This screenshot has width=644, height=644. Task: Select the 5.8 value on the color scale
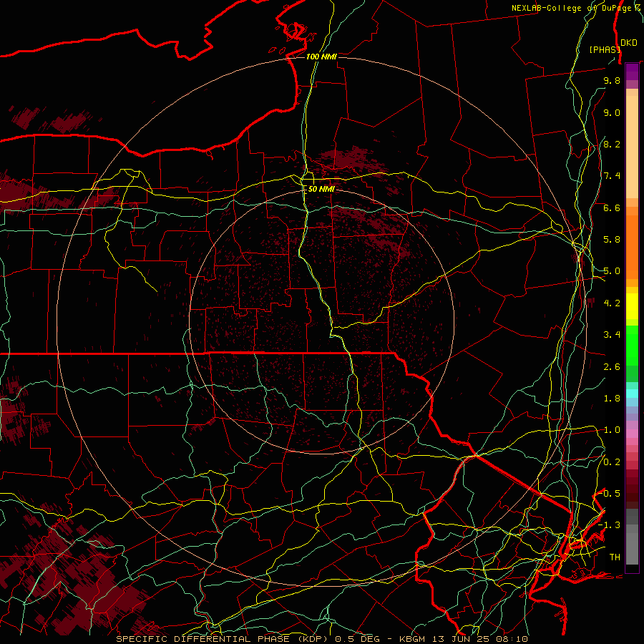click(612, 240)
